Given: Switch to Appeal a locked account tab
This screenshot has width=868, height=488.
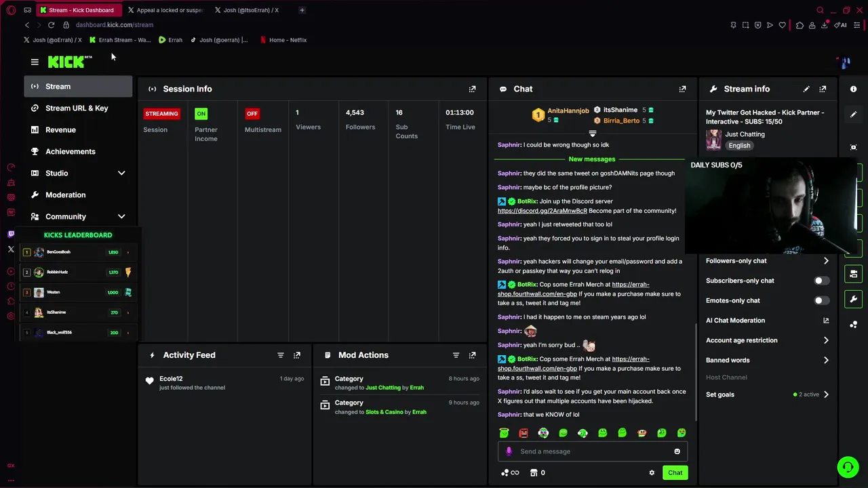Looking at the screenshot, I should [x=166, y=10].
